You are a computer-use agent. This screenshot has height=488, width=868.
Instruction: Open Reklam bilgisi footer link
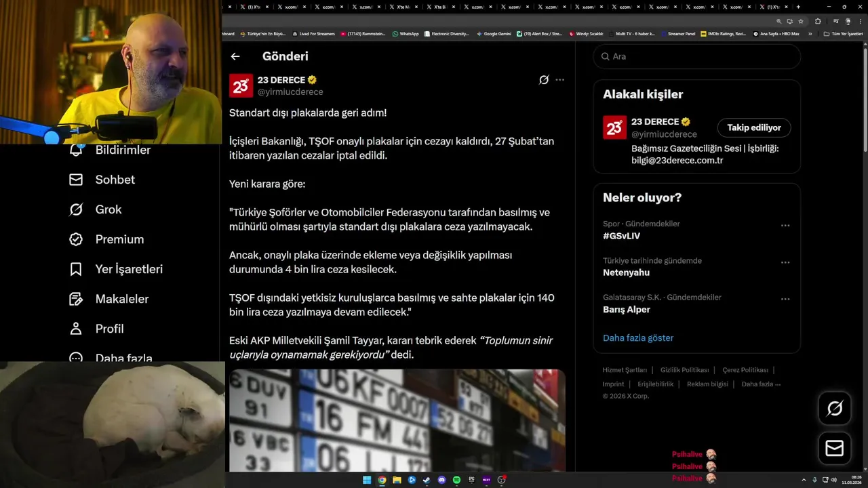click(707, 384)
